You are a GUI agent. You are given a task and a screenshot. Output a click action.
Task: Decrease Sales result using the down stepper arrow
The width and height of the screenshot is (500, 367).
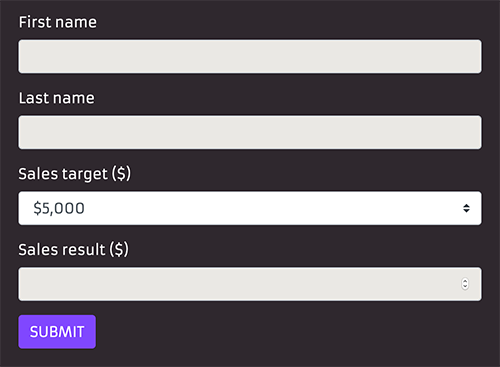465,287
